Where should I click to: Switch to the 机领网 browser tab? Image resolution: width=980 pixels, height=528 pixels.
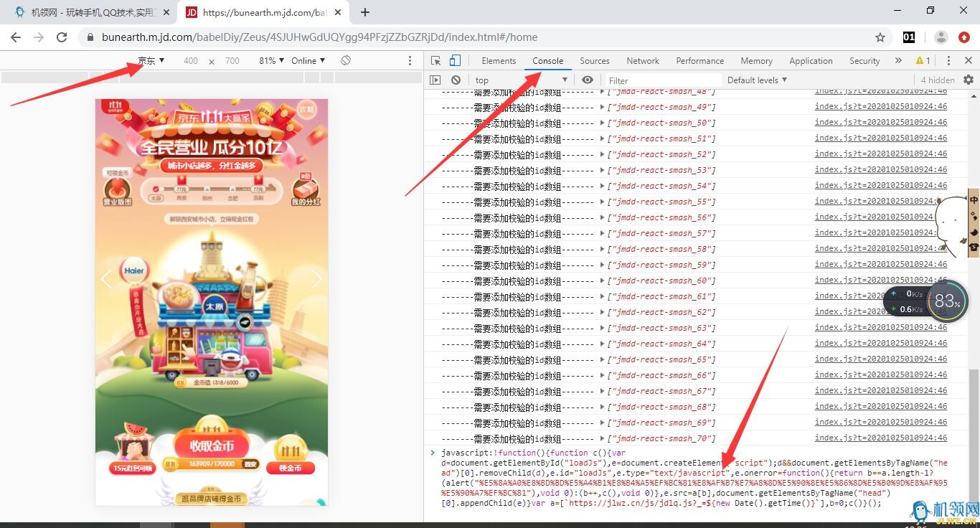91,12
